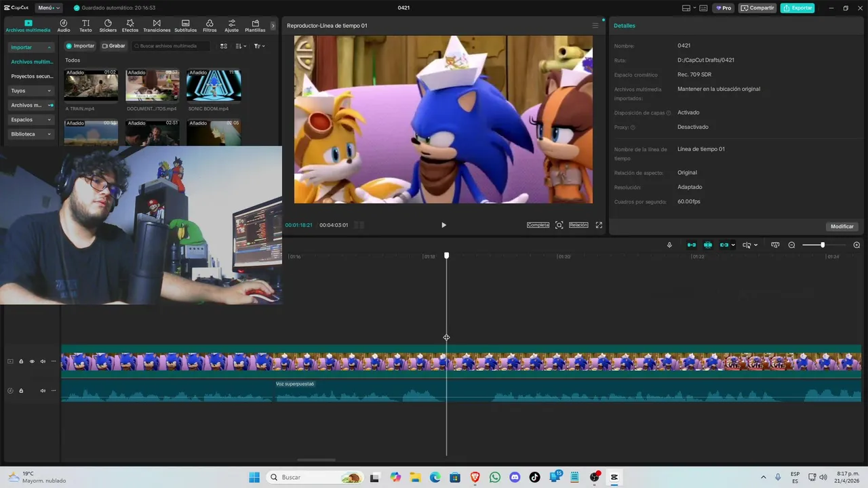The image size is (868, 488).
Task: Open the Plantillas tab
Action: [255, 26]
